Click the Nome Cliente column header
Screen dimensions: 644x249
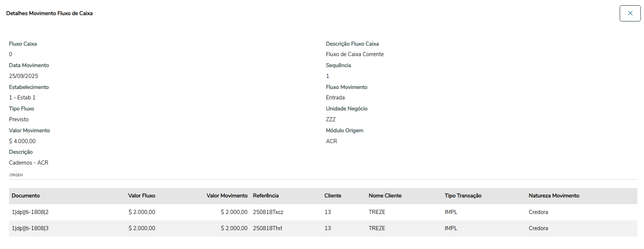click(385, 196)
